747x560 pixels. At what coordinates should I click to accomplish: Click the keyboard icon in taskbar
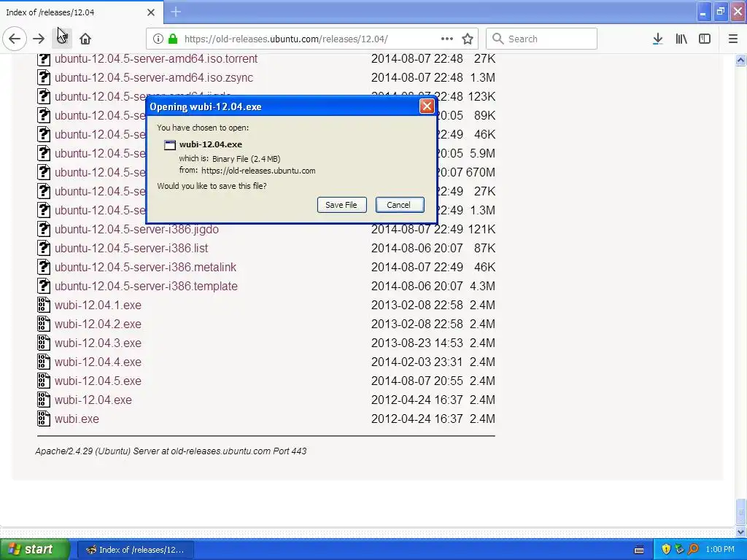pyautogui.click(x=639, y=550)
